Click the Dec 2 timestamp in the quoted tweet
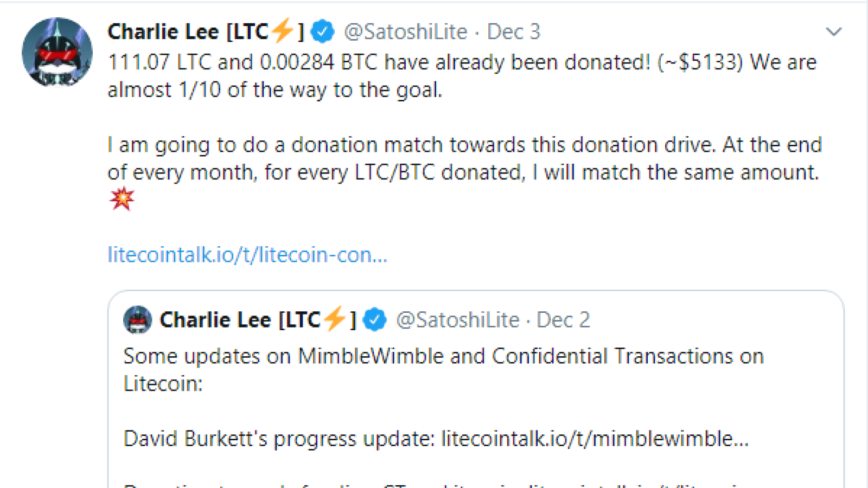Viewport: 868px width, 488px height. [563, 320]
